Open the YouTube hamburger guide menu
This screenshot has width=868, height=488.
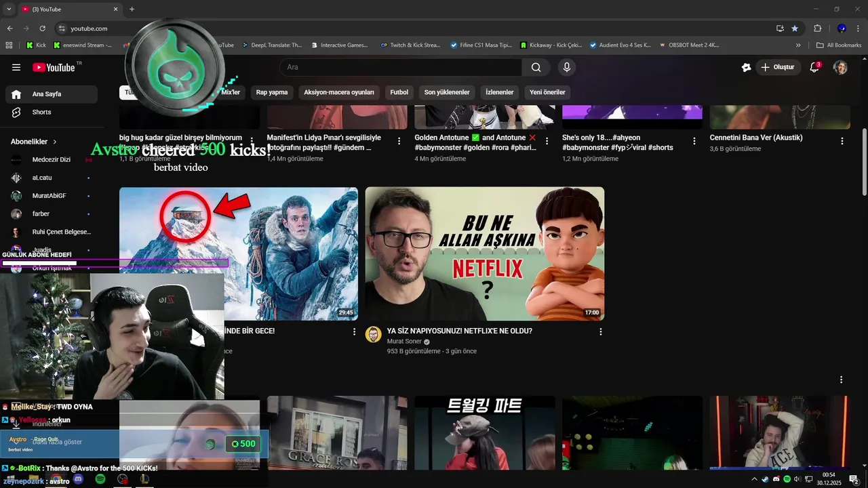tap(16, 67)
